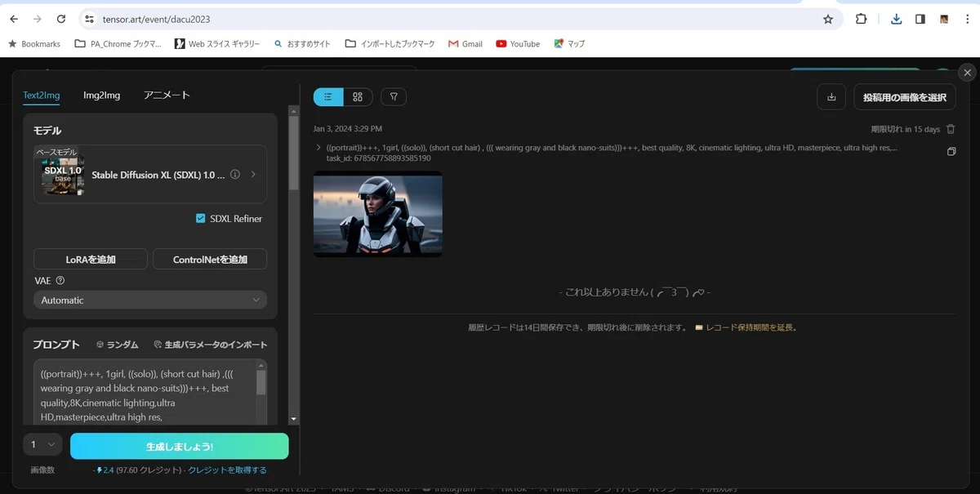Open browser extensions puzzle icon
Screen dimensions: 980x494
[x=861, y=19]
